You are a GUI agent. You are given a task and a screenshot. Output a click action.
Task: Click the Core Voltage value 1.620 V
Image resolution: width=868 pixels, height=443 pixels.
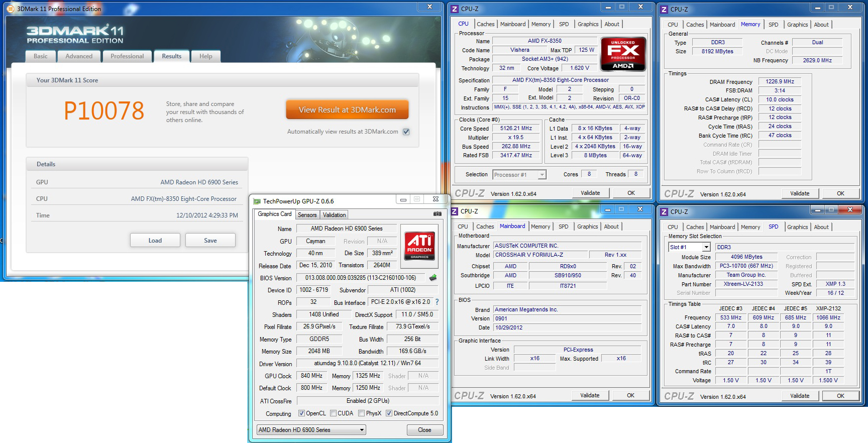tap(580, 68)
